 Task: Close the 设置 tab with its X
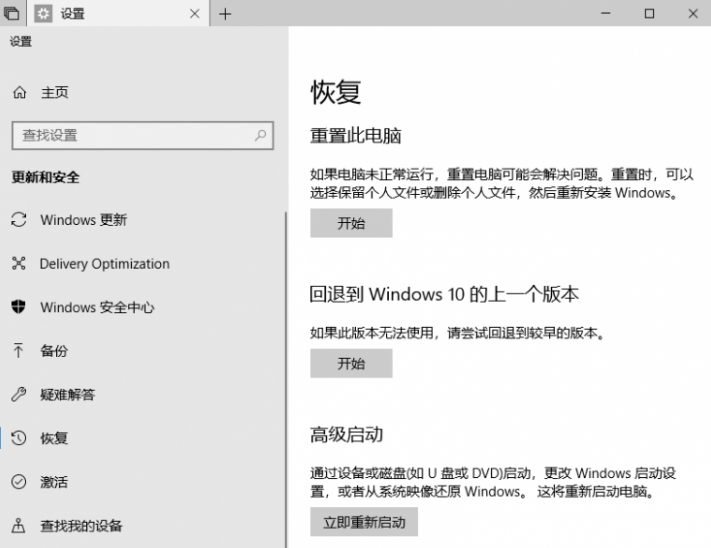coord(194,14)
